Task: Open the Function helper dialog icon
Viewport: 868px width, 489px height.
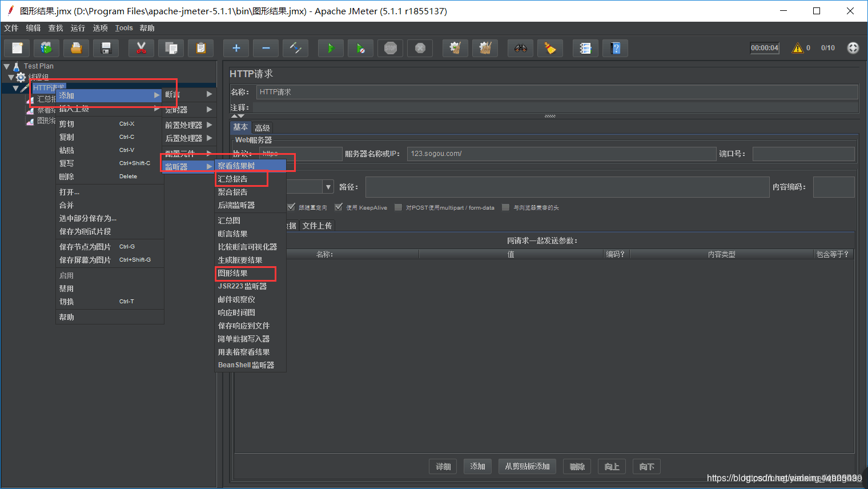Action: (x=585, y=49)
